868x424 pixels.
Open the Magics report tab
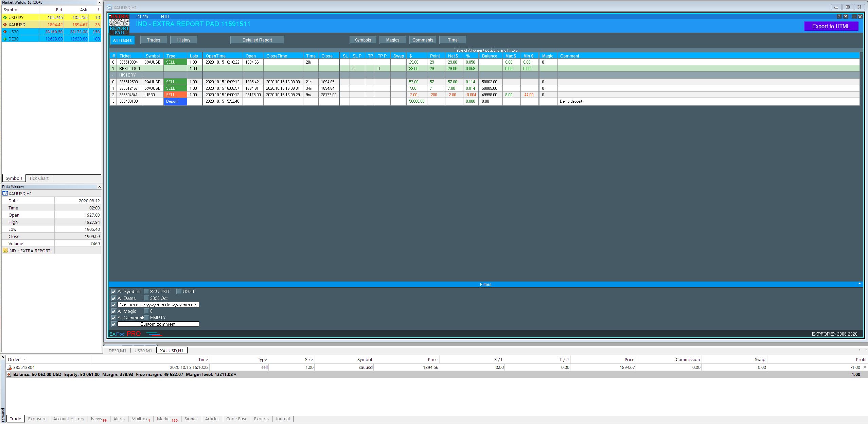(393, 40)
